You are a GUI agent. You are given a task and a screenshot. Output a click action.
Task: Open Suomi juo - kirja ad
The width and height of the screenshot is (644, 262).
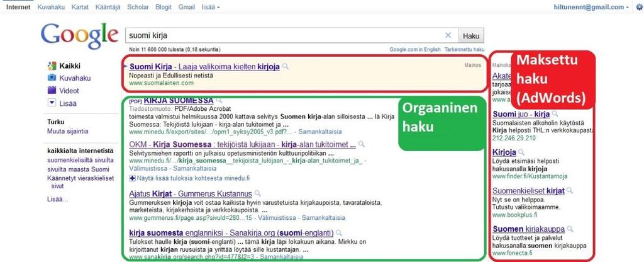tap(521, 114)
